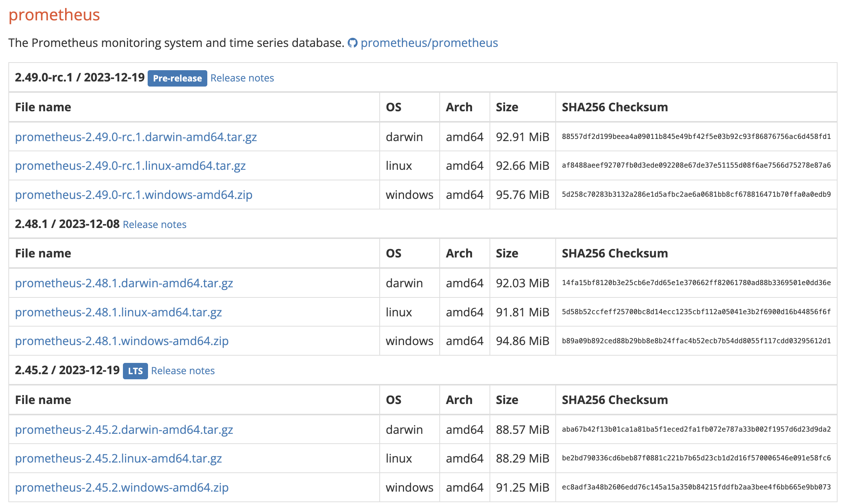Download prometheus-2.48.1.windows-amd64.zip
The height and width of the screenshot is (504, 851).
click(x=121, y=341)
